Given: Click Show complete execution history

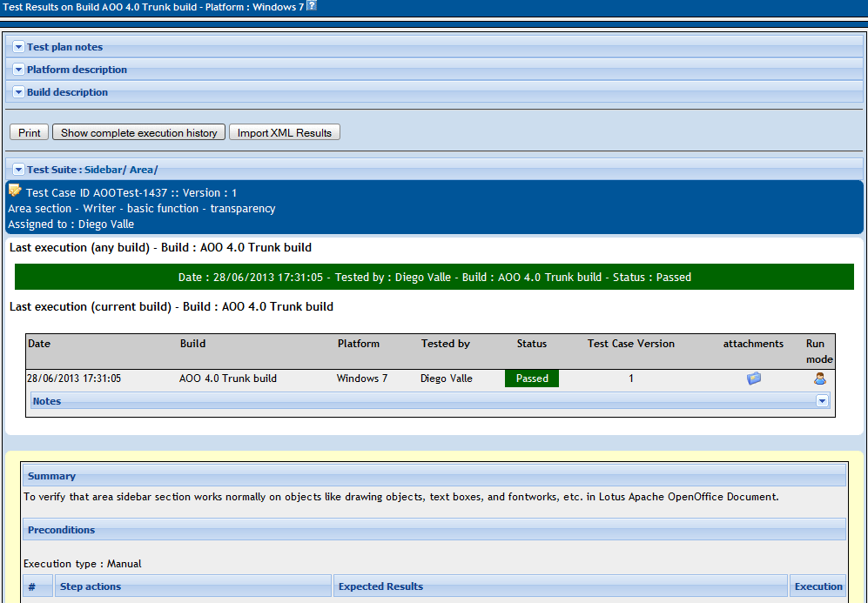Looking at the screenshot, I should (139, 133).
